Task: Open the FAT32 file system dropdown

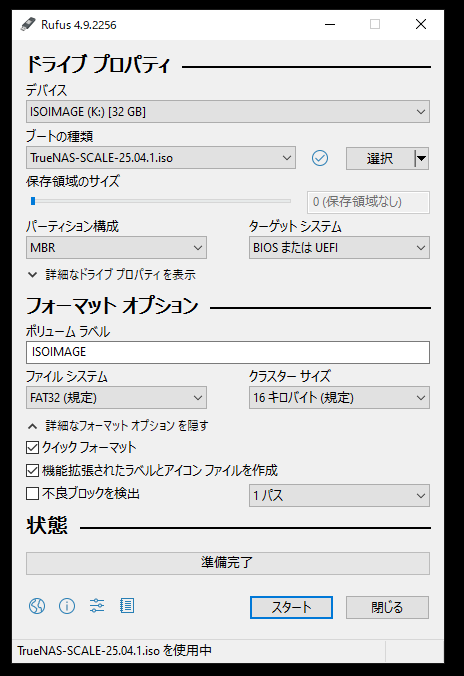Action: (116, 397)
